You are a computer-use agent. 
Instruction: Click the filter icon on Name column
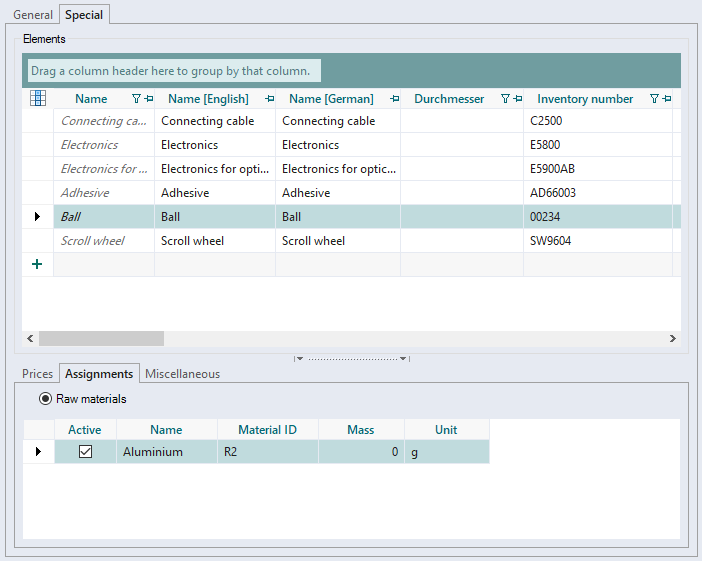136,99
